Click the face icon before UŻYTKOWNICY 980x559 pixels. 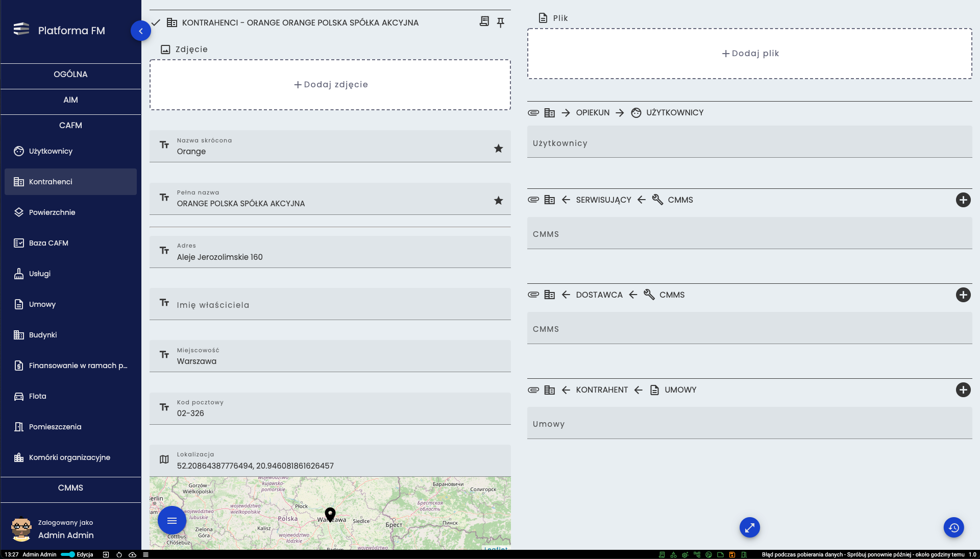click(x=636, y=113)
